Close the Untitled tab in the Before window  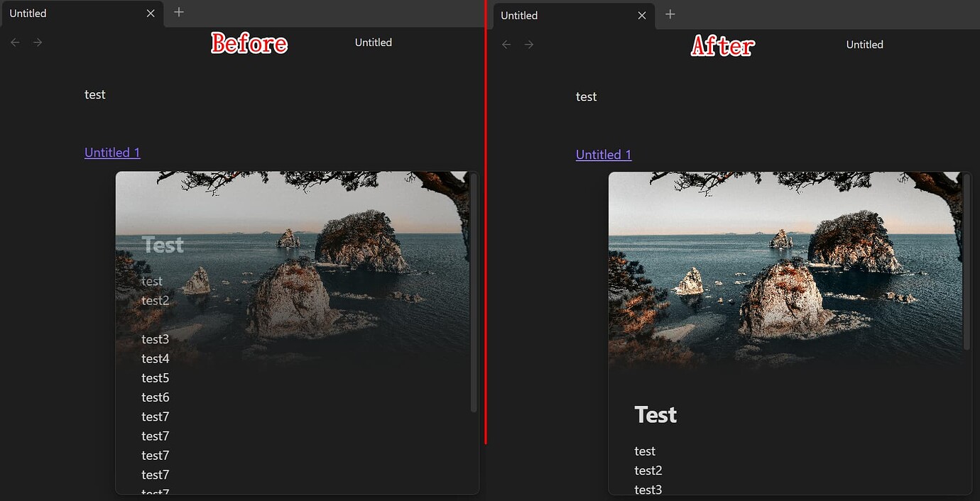coord(150,13)
